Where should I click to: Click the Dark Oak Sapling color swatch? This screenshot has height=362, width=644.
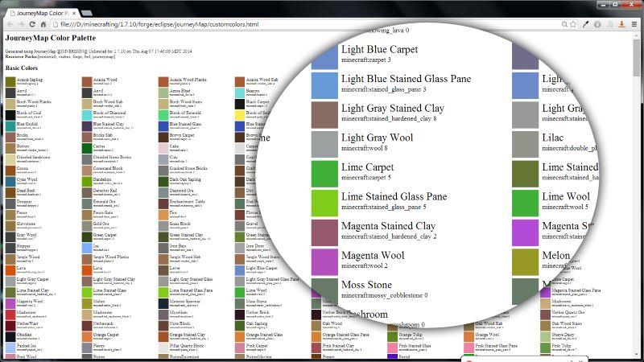(x=163, y=181)
